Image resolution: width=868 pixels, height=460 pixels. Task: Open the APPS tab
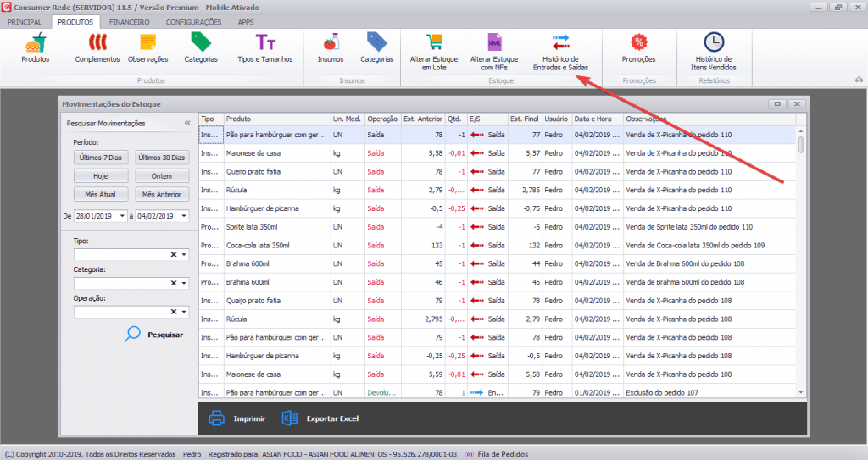(246, 22)
